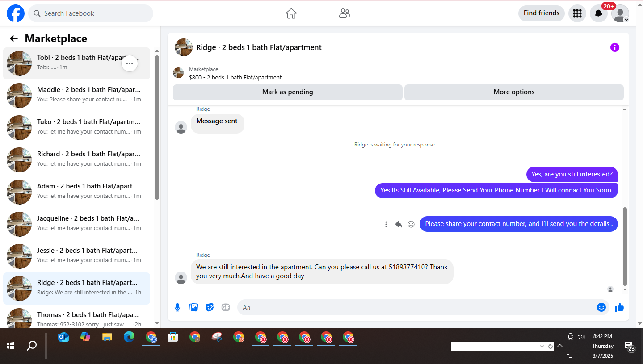This screenshot has height=364, width=643.
Task: Click the "Yes Its Still Available" message
Action: click(496, 190)
